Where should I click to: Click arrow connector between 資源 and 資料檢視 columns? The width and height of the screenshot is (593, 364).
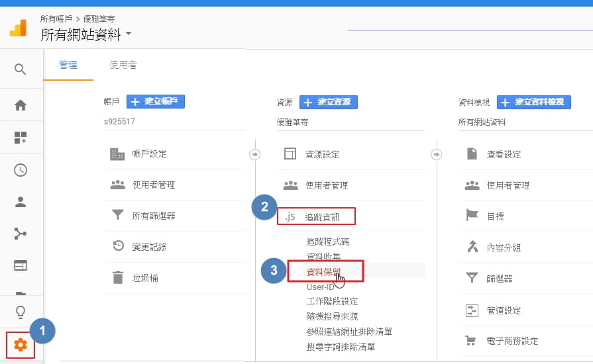click(437, 154)
